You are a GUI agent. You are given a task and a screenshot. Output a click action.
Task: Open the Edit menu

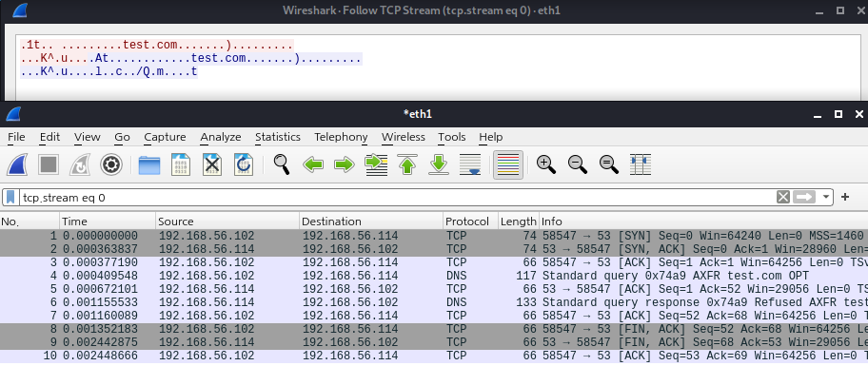coord(49,137)
